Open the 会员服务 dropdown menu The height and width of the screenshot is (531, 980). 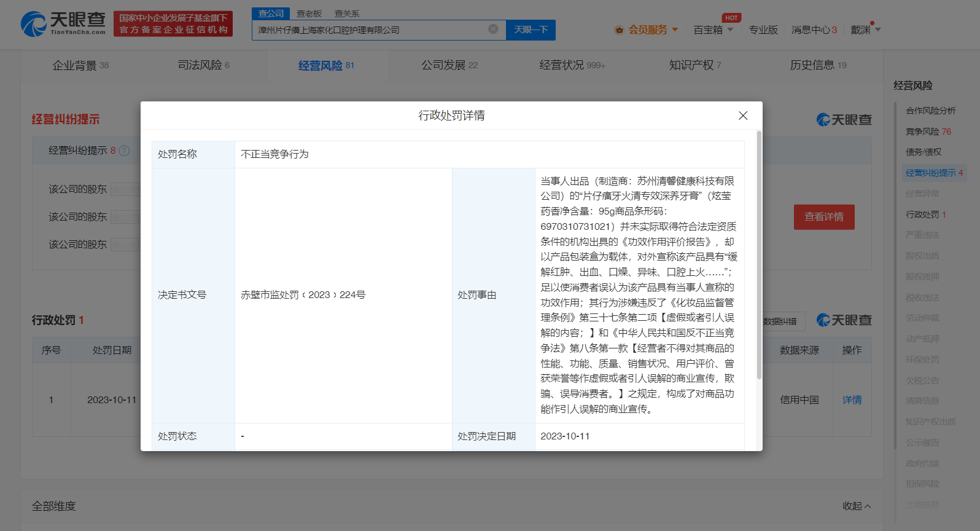(x=675, y=29)
